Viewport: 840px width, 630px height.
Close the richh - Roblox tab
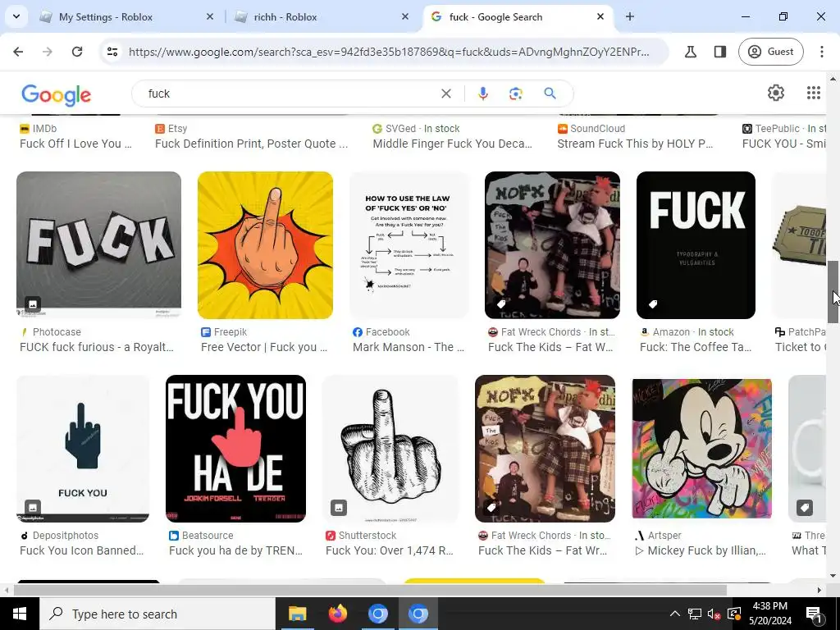[405, 16]
